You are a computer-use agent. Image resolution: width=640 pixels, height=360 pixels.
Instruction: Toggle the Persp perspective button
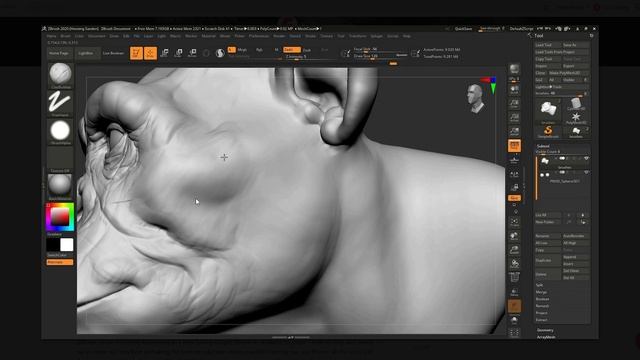point(514,145)
